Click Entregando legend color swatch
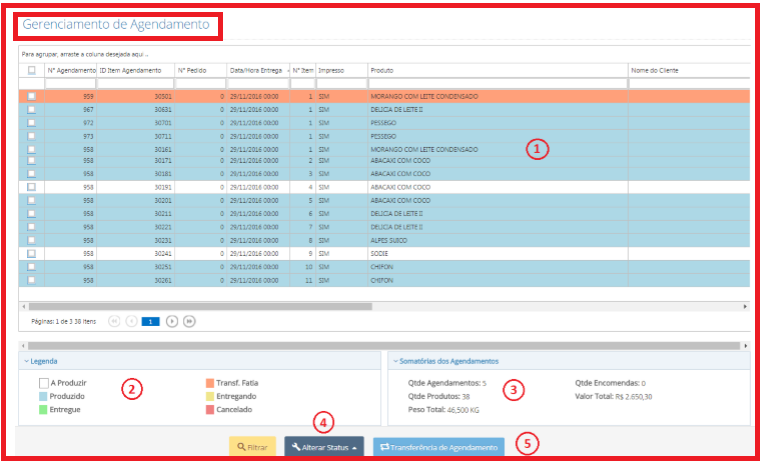 [210, 396]
